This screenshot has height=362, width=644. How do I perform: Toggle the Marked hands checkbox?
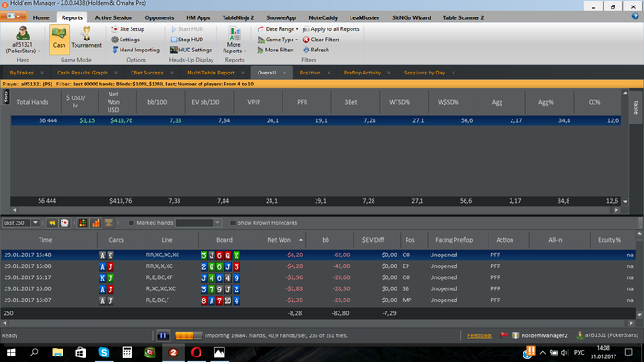pos(132,222)
